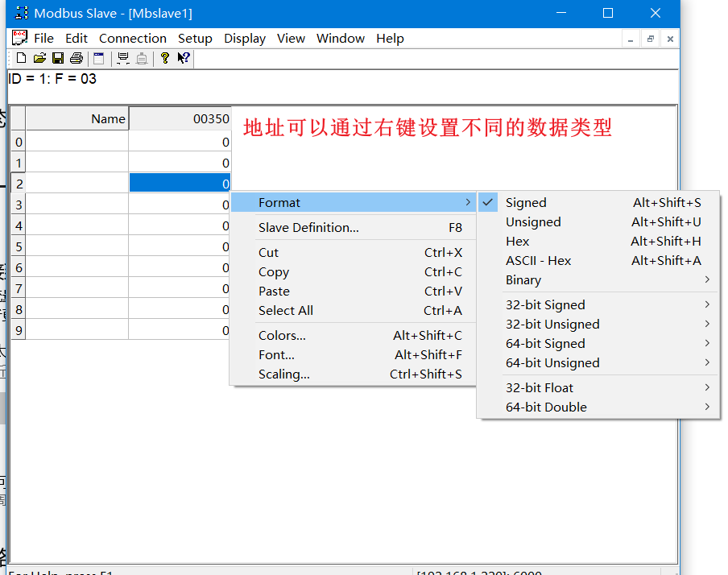Choose Paste in the context menu
Screen dimensions: 728x575
coord(354,292)
